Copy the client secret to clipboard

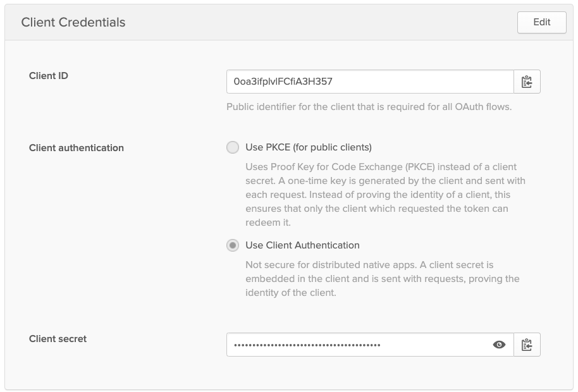click(x=527, y=345)
